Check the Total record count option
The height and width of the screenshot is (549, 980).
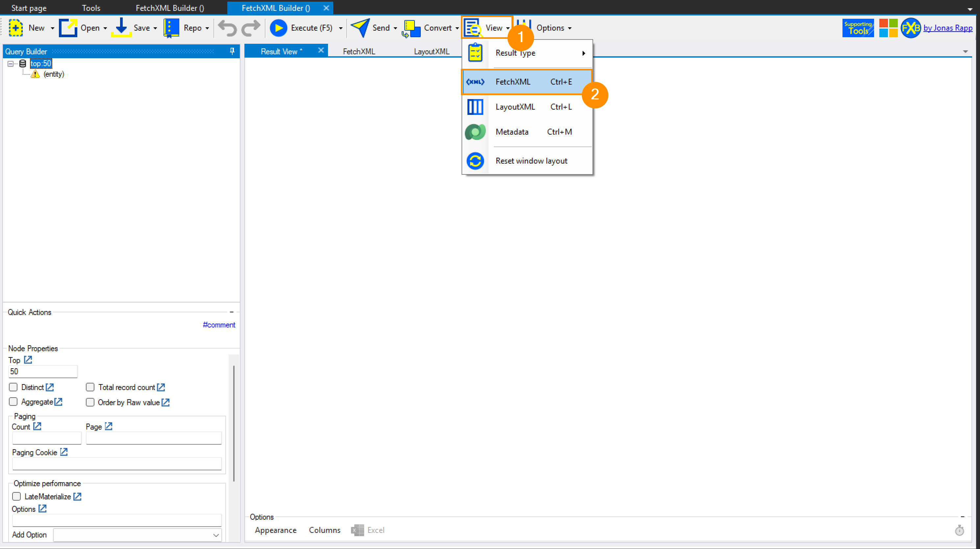[x=90, y=387]
